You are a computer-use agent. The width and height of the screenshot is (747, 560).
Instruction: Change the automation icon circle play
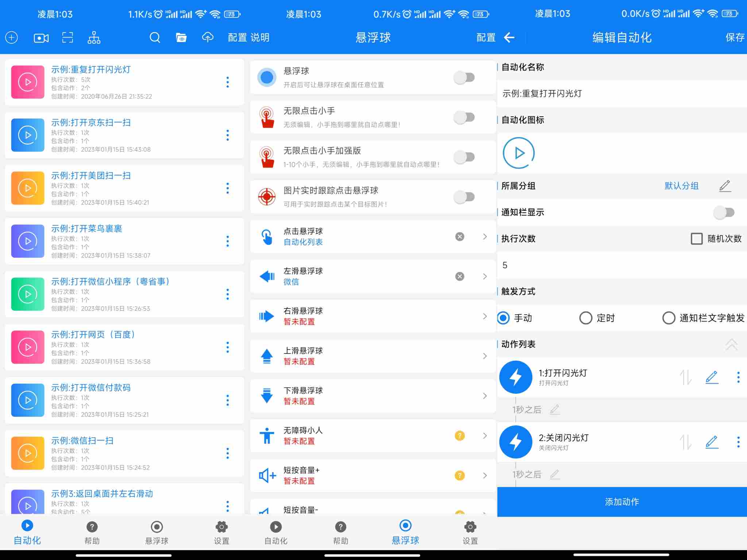click(x=519, y=153)
